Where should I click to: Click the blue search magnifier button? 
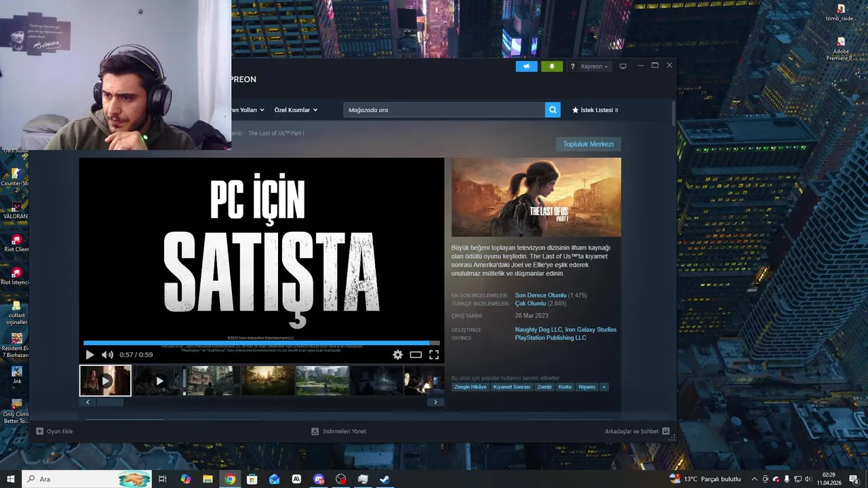point(553,110)
